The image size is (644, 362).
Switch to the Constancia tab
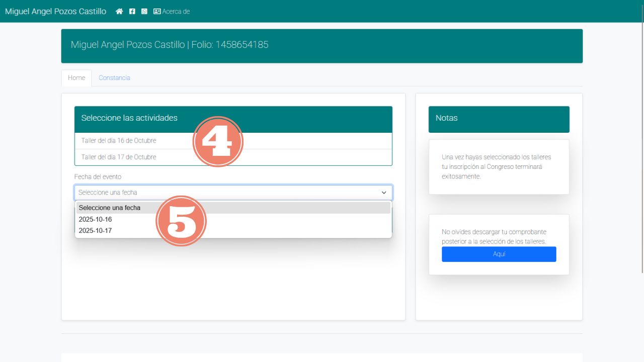click(114, 78)
